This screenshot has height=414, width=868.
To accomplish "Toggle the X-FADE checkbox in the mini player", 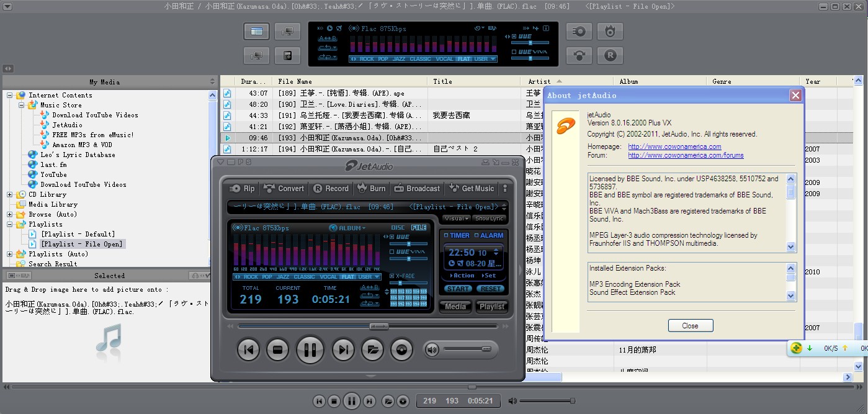I will click(x=392, y=276).
